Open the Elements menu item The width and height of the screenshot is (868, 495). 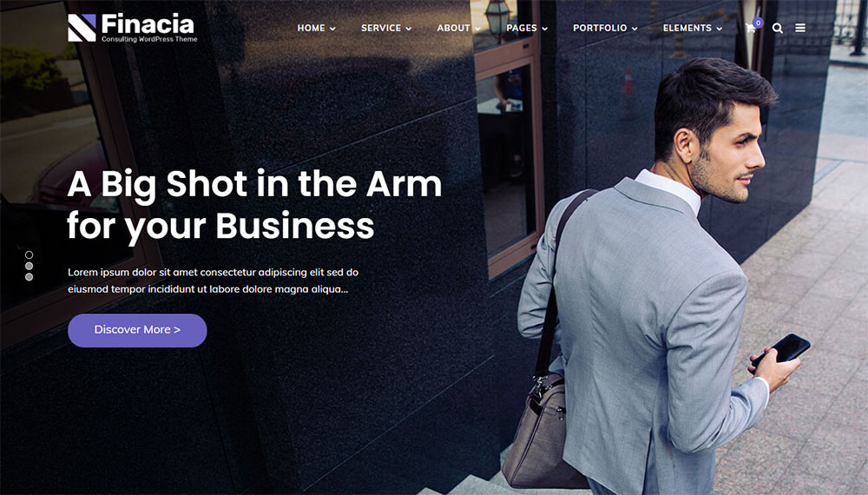coord(687,28)
